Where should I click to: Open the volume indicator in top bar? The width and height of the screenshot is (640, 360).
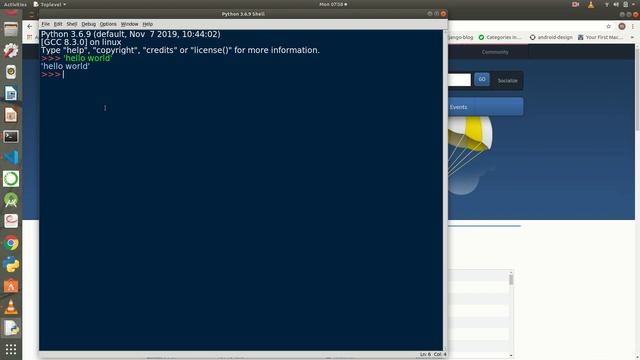click(616, 4)
